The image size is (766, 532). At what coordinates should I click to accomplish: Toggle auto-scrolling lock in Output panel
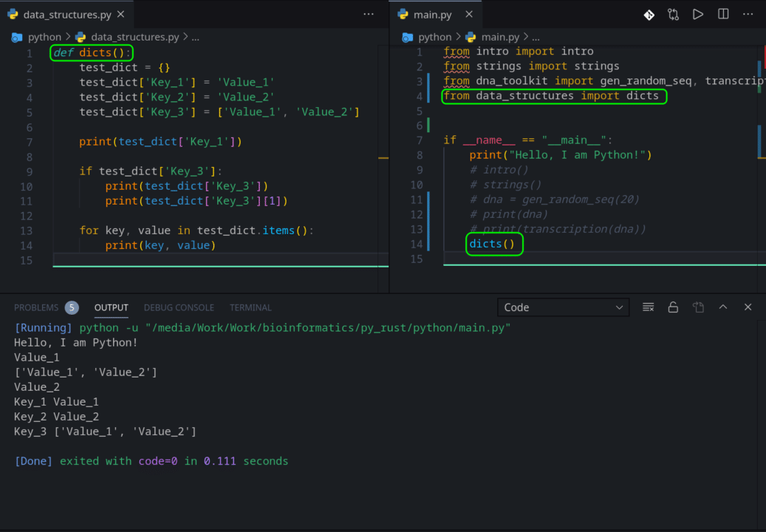673,307
